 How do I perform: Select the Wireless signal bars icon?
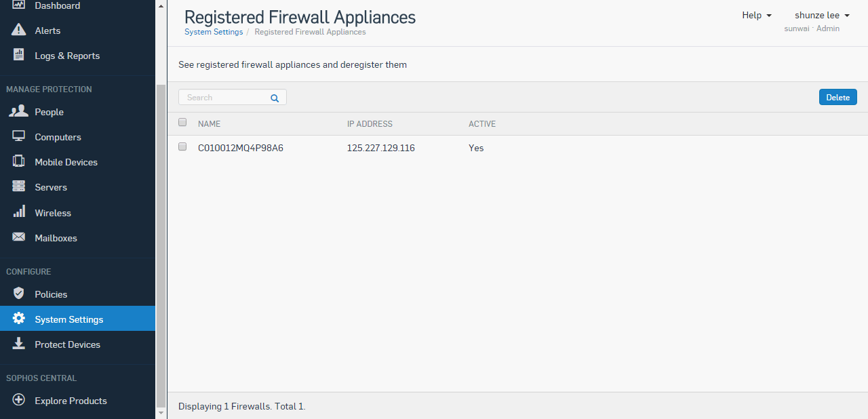coord(19,212)
